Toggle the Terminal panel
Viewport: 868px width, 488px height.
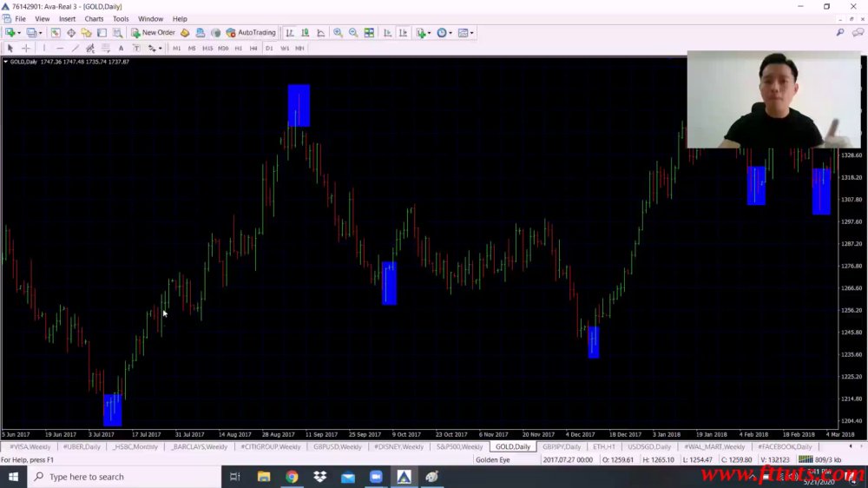pyautogui.click(x=102, y=33)
